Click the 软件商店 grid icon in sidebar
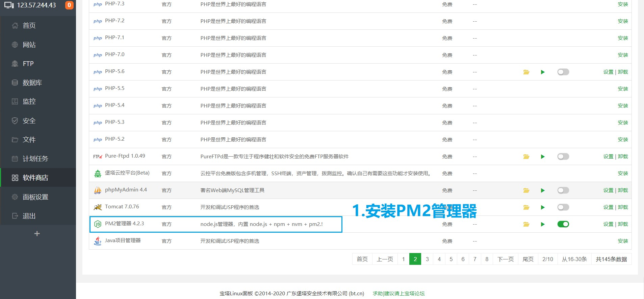The height and width of the screenshot is (299, 644). tap(15, 178)
